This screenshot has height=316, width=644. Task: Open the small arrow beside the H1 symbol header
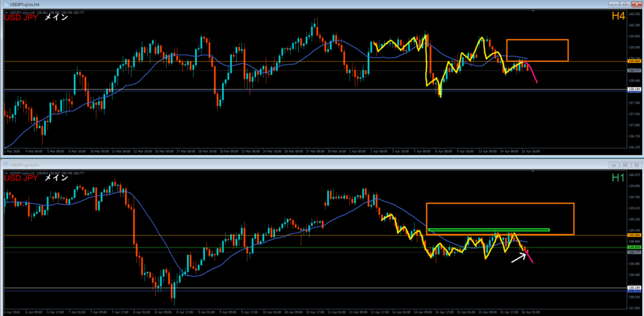tap(6, 173)
